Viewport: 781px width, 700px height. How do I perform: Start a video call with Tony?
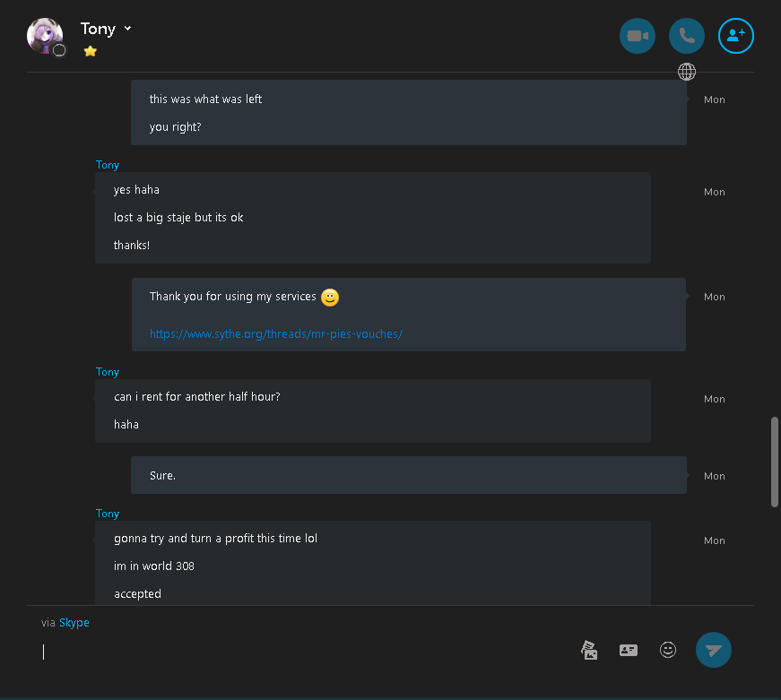637,36
